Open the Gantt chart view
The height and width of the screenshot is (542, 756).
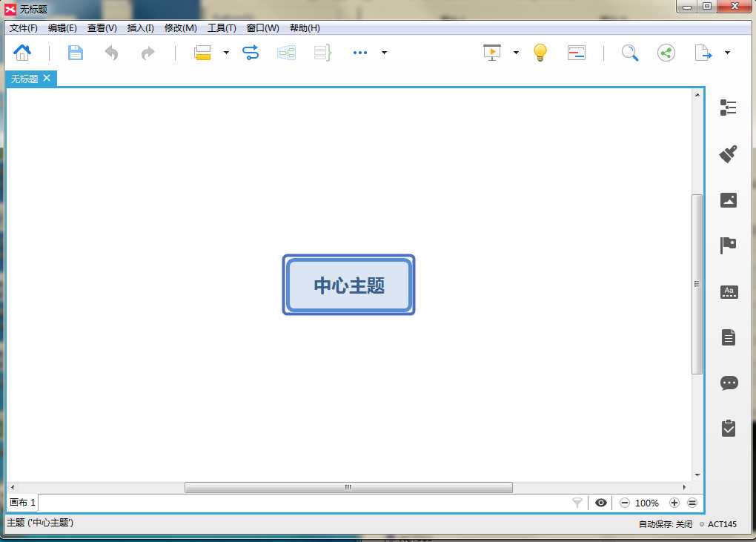(576, 52)
